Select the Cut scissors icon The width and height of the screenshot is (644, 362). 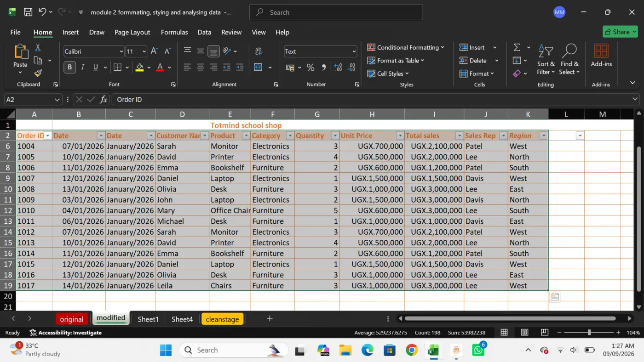coord(38,48)
